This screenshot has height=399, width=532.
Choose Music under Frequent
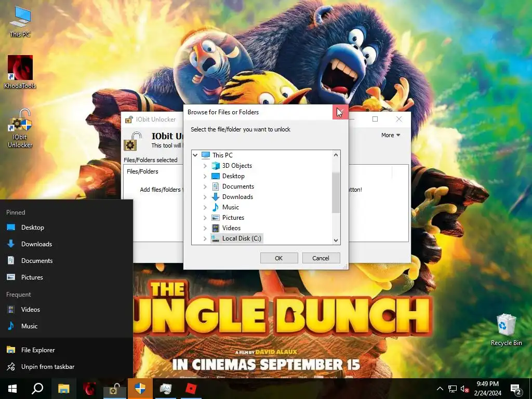tap(66, 326)
